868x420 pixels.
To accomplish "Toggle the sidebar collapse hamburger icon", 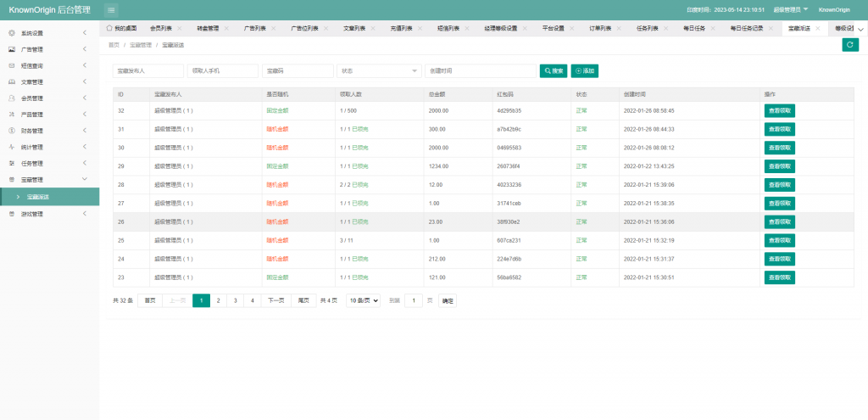I will (111, 9).
